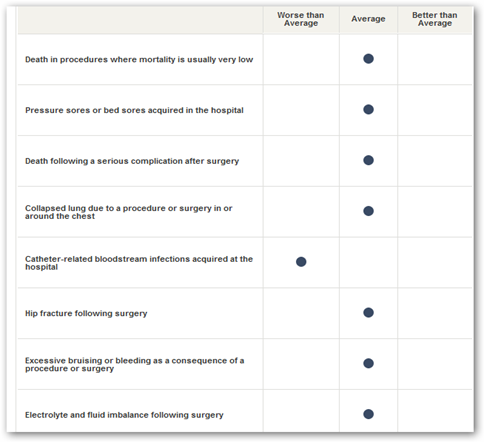Click the Worse than Average column header

click(301, 19)
